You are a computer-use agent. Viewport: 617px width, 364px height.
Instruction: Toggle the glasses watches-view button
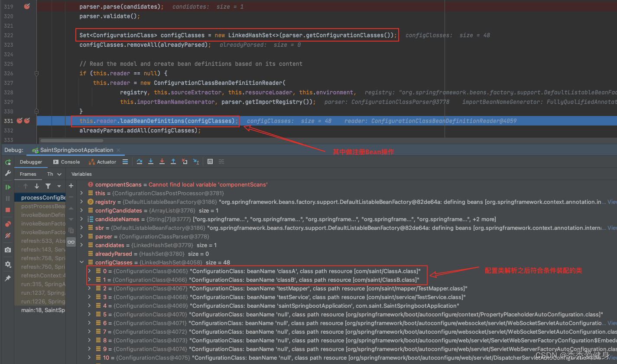tap(71, 242)
